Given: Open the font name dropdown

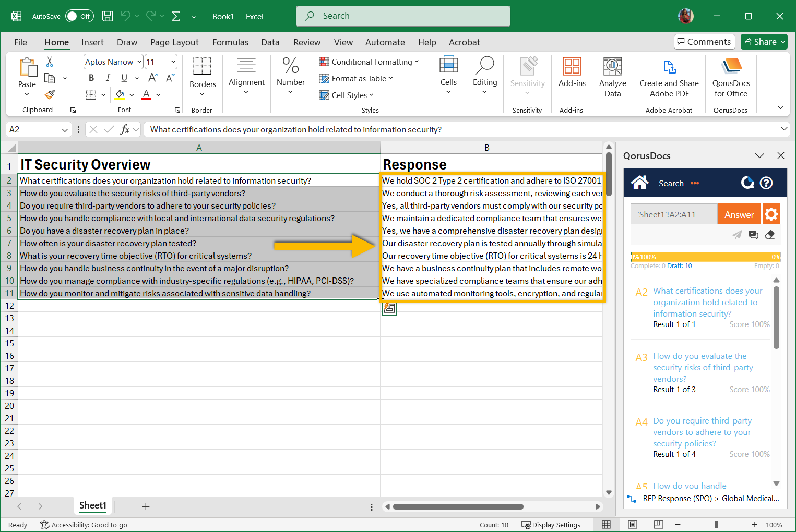Looking at the screenshot, I should pyautogui.click(x=139, y=62).
